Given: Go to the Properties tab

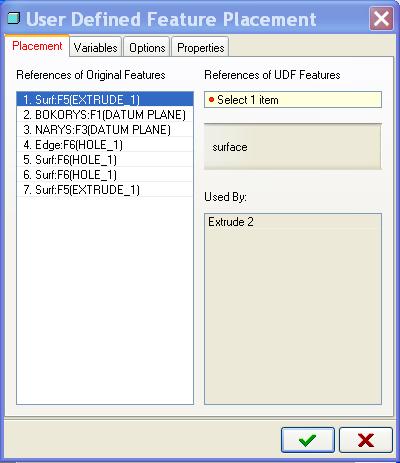Looking at the screenshot, I should tap(200, 47).
